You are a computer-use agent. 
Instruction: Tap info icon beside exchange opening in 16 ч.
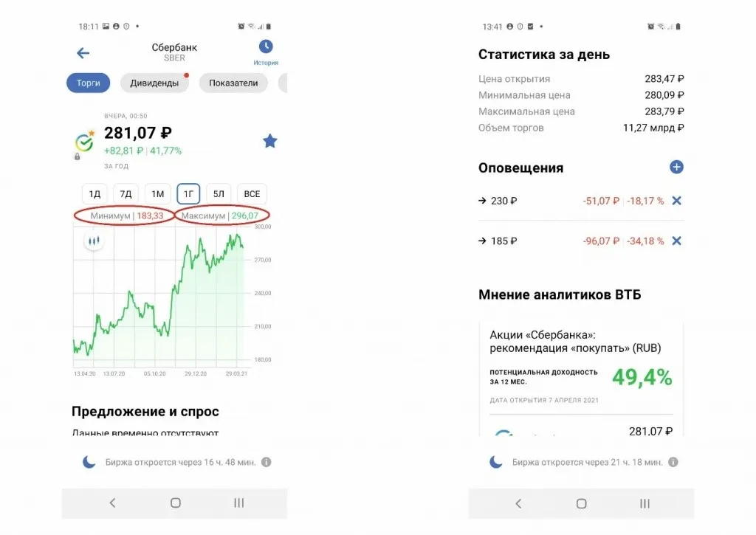pos(267,463)
